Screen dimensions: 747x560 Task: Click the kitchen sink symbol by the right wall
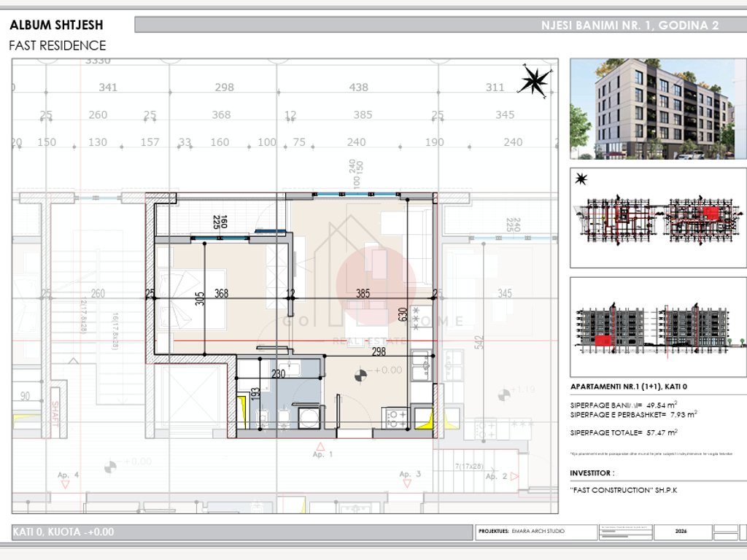coord(421,365)
